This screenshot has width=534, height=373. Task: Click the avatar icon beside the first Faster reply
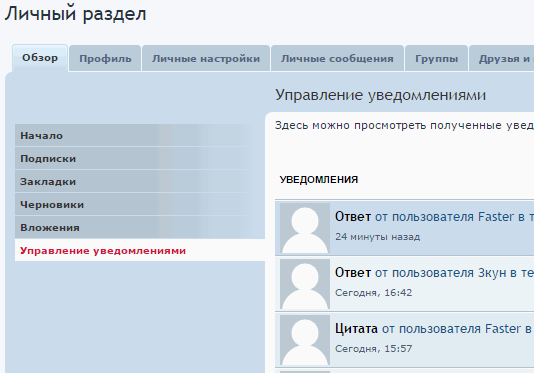305,228
